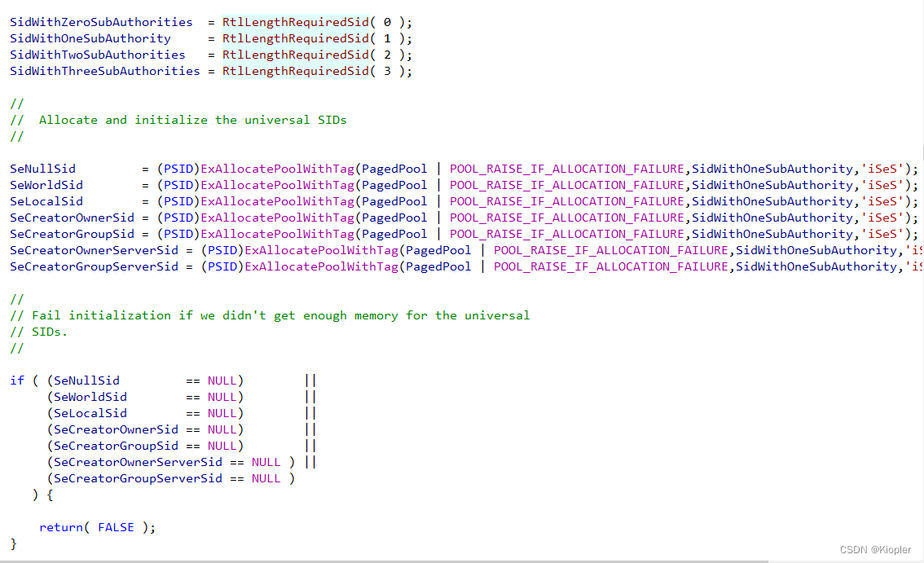Click PagedPool on the SeLocalSid line
Viewport: 924px width, 563px height.
pyautogui.click(x=394, y=201)
